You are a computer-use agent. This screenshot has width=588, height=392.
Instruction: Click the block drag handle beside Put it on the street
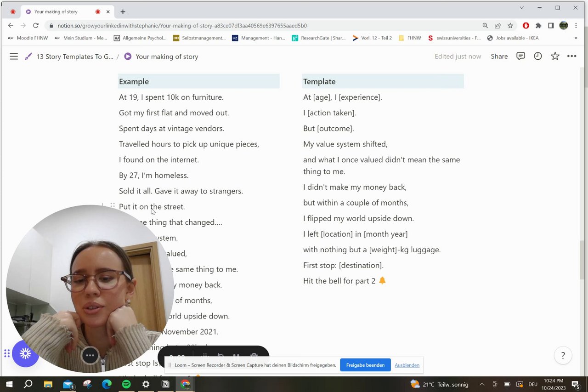[x=113, y=205]
